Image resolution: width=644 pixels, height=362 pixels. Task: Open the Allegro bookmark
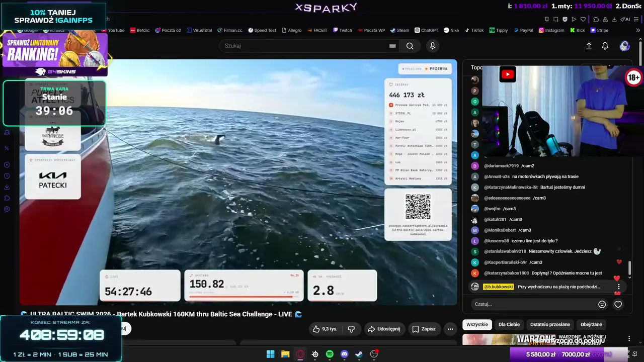click(291, 30)
